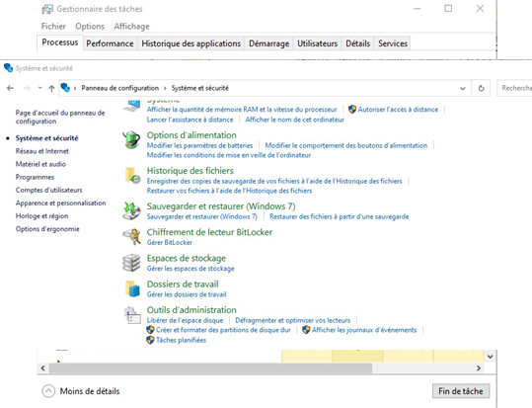Select the Processus tab
Screen dimensions: 532x408
[59, 42]
